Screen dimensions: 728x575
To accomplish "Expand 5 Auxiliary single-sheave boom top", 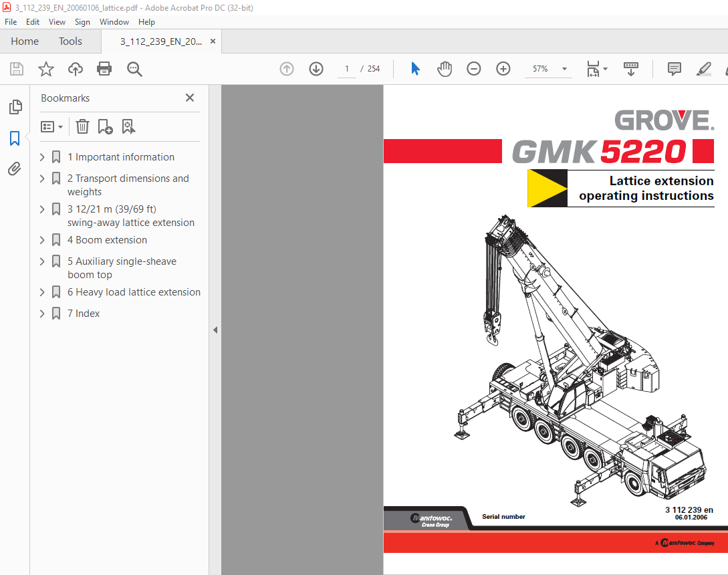I will [x=42, y=261].
